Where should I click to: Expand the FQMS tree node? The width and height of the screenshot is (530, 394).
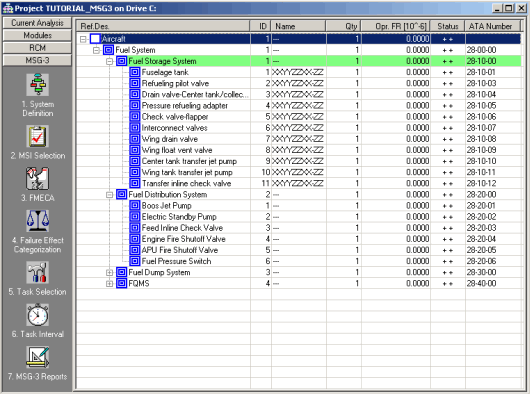point(109,284)
